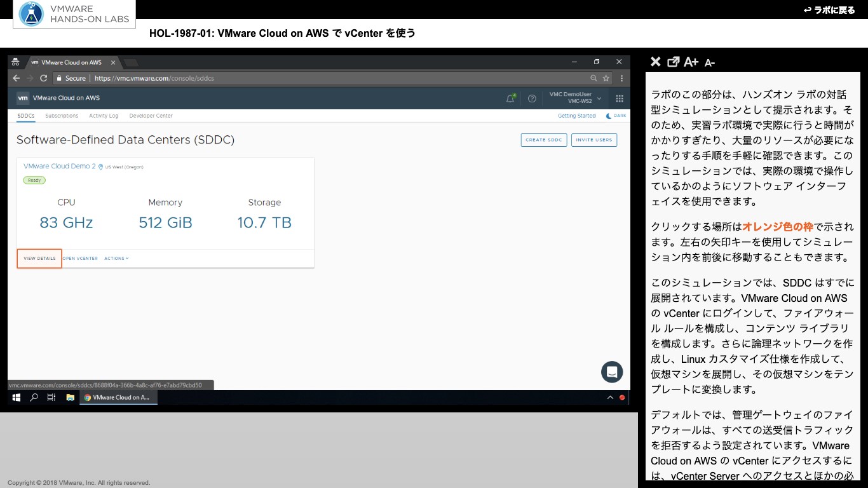
Task: Close the VMware Cloud on AWS browser tab
Action: tap(114, 62)
